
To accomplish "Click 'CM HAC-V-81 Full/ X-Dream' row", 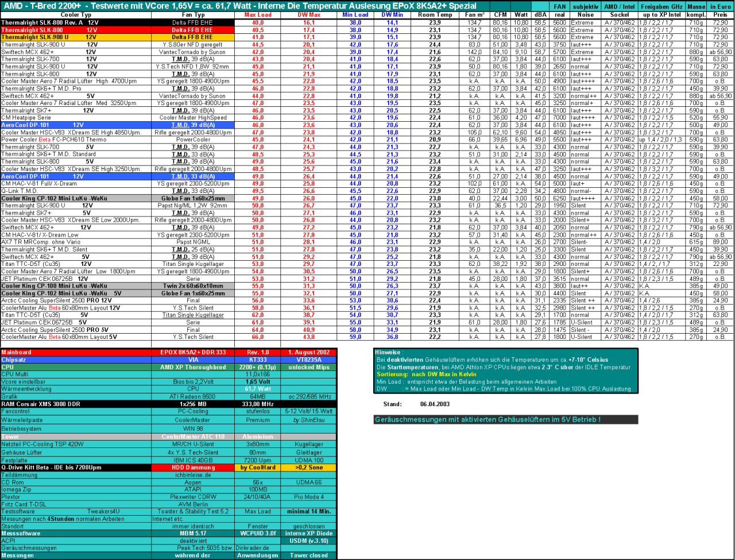I will pos(76,183).
